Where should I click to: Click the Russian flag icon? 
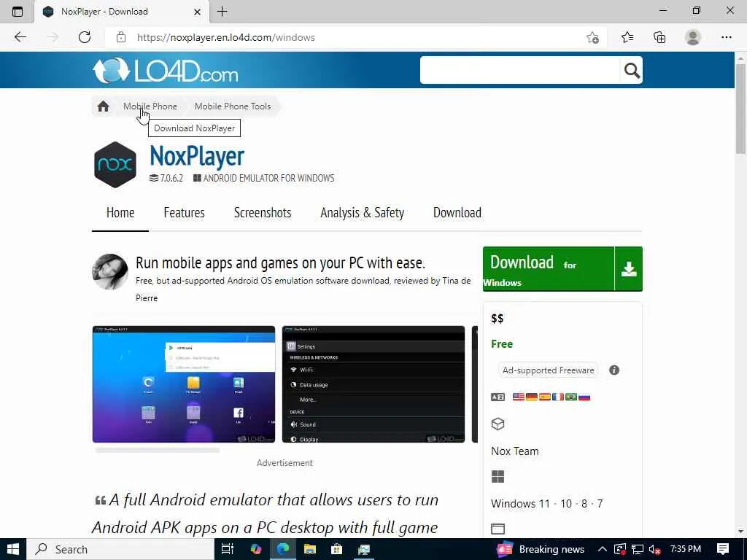[584, 397]
